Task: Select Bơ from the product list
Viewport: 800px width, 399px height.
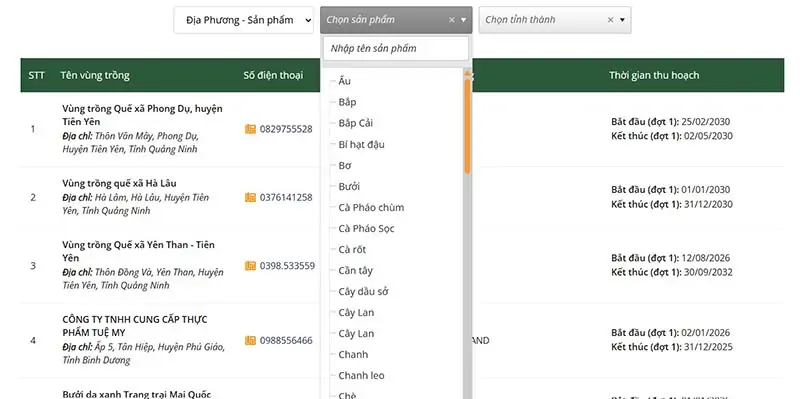Action: point(344,165)
